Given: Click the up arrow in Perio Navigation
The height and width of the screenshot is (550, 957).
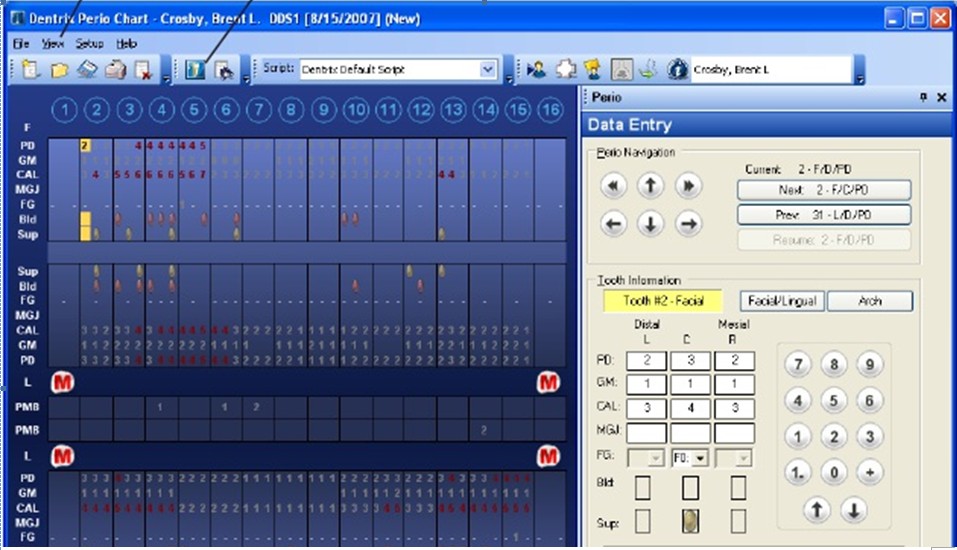Looking at the screenshot, I should click(x=650, y=185).
